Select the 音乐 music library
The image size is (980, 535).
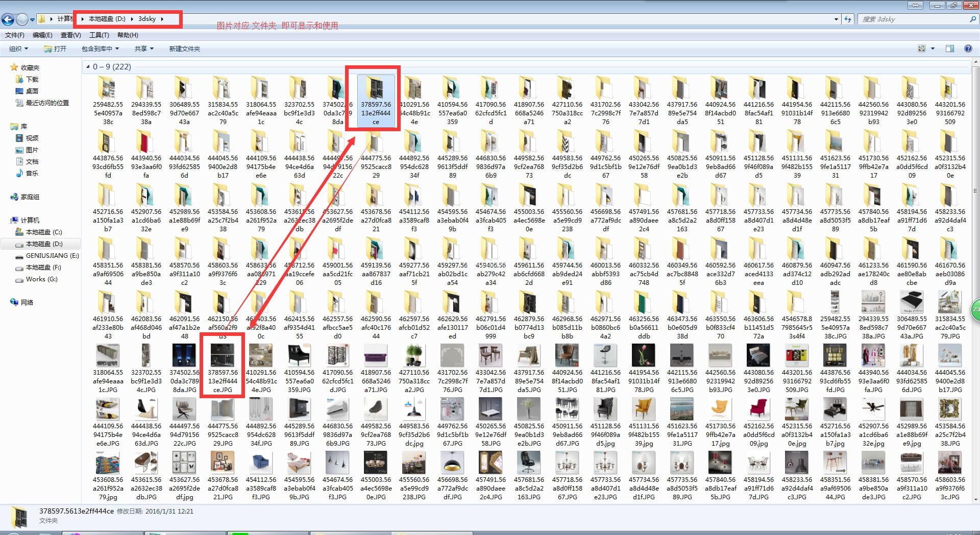coord(32,173)
